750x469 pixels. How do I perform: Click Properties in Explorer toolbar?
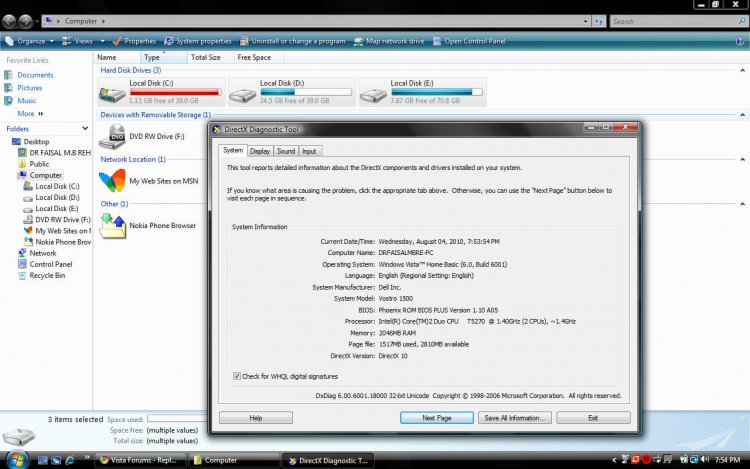(134, 41)
